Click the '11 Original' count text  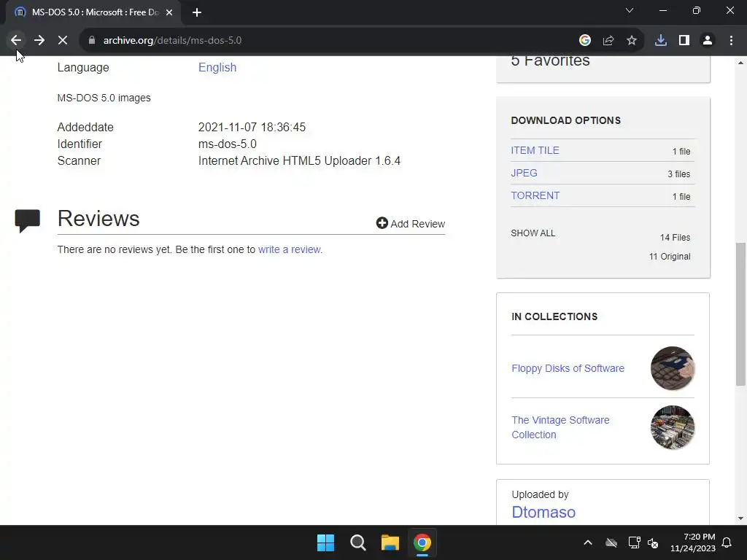(x=670, y=257)
